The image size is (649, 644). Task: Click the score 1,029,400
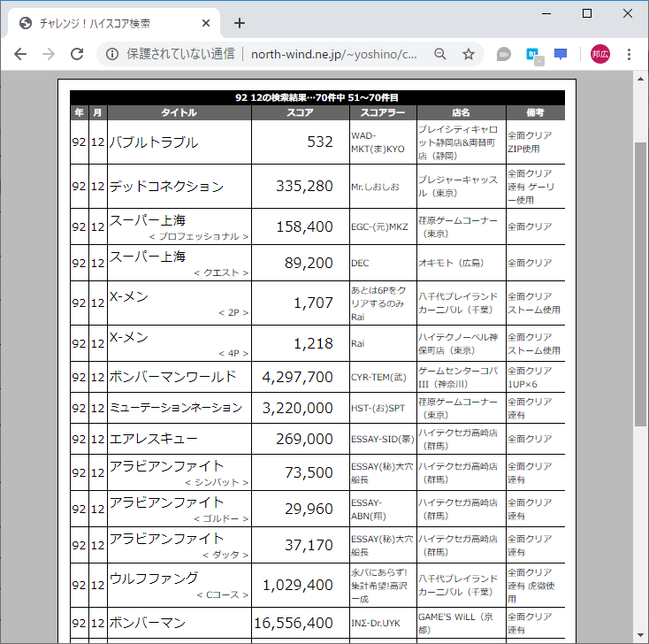click(297, 586)
